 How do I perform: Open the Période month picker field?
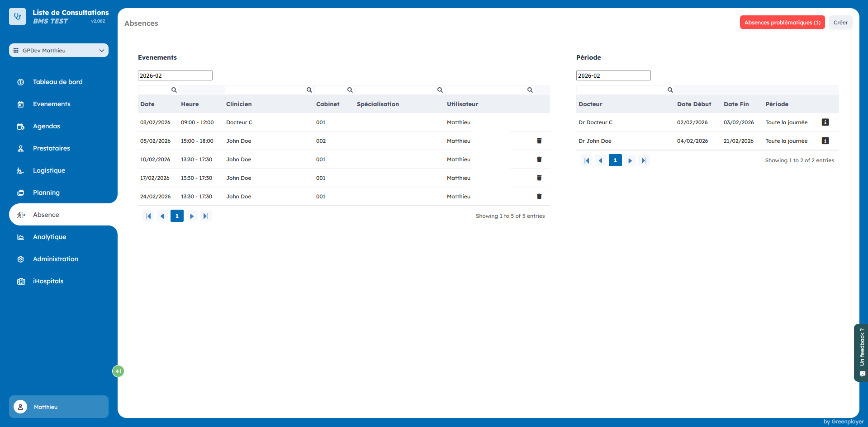(x=613, y=75)
